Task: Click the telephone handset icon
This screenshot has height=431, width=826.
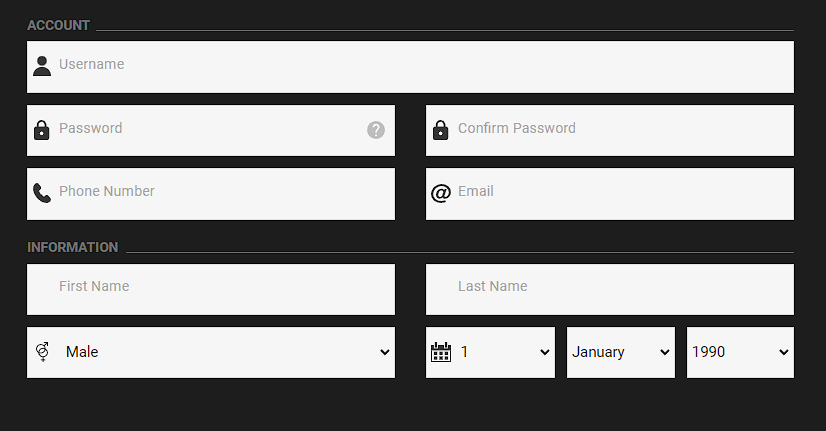Action: coord(42,193)
